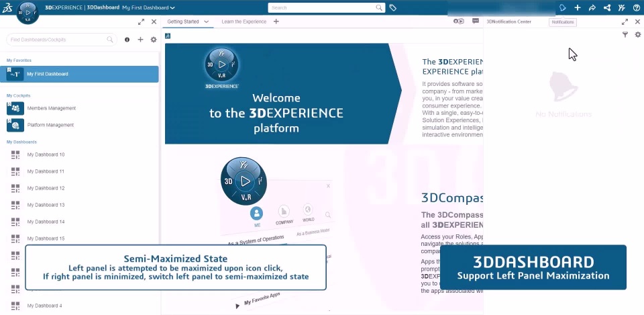Click the plus Add icon in top bar
Image resolution: width=644 pixels, height=315 pixels.
pyautogui.click(x=578, y=7)
